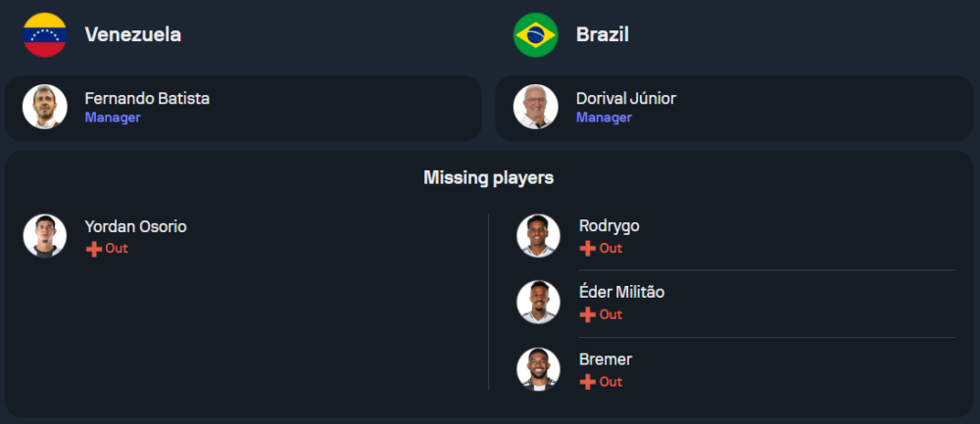Click Fernando Batista's manager photo

coord(45,107)
